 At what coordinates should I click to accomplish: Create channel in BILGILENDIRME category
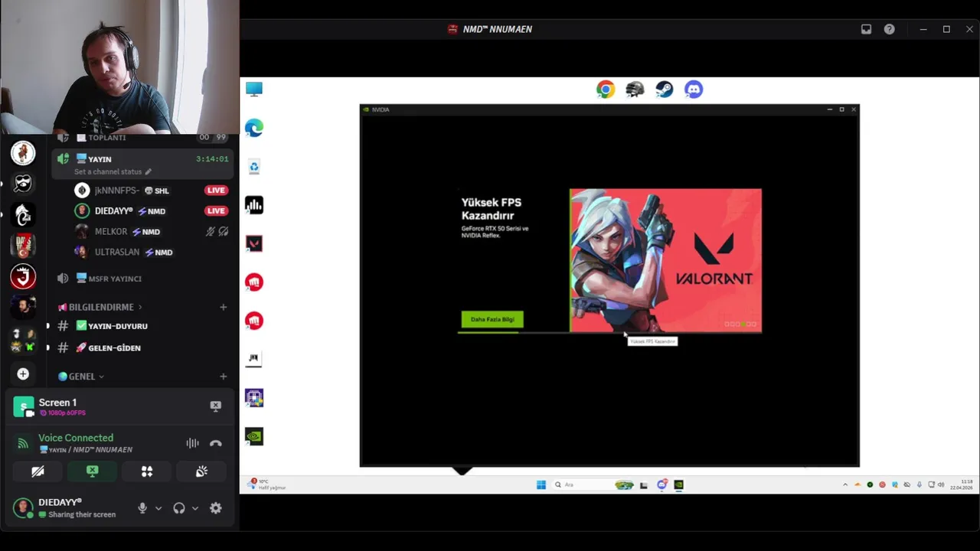click(x=223, y=307)
